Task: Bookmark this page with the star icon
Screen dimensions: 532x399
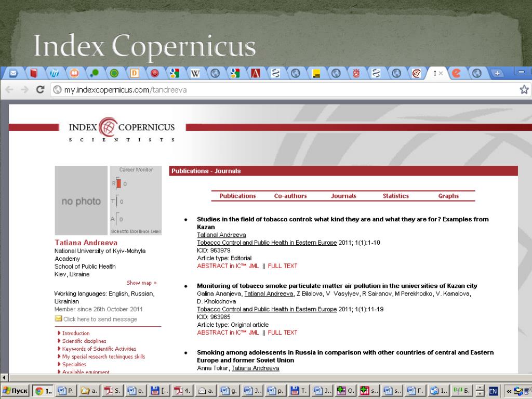Action: pos(524,89)
